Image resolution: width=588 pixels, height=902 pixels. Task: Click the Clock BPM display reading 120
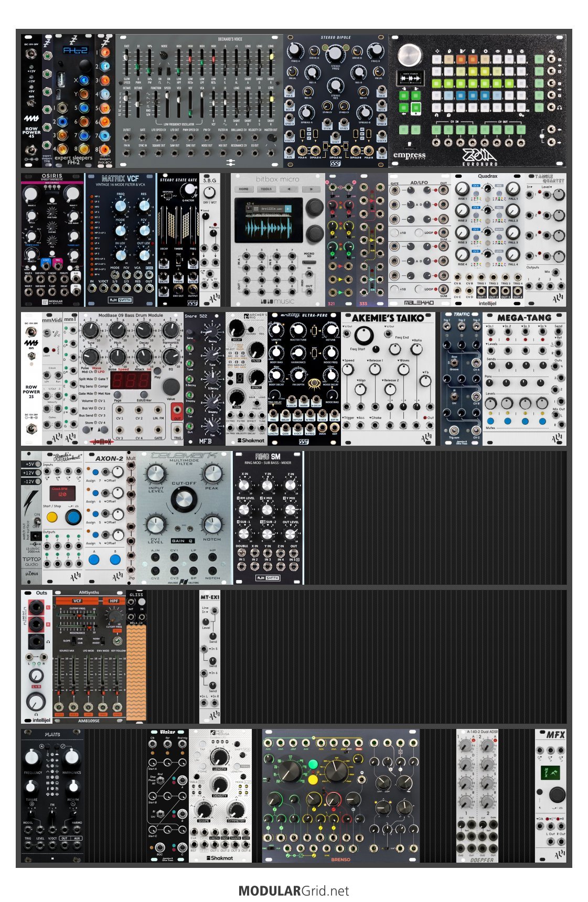coord(62,493)
